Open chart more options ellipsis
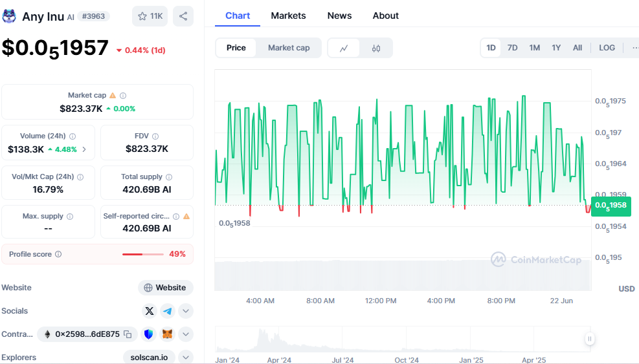The image size is (639, 364). tap(635, 48)
